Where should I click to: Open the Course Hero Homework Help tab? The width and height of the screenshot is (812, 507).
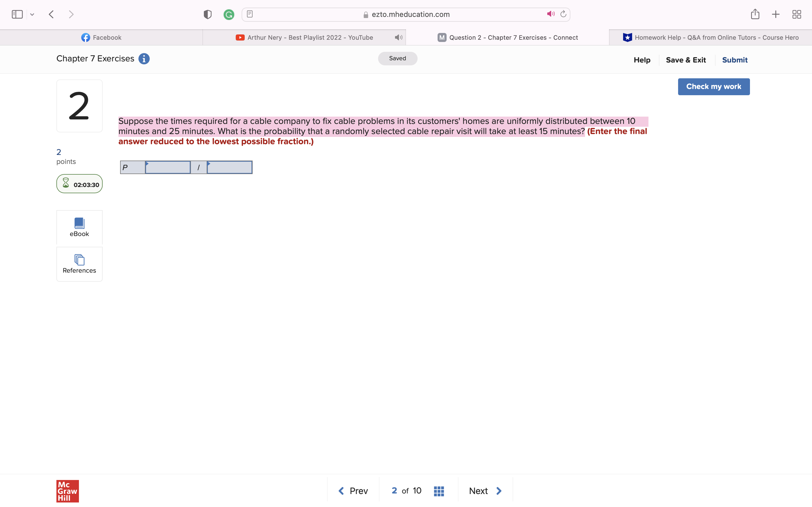[710, 37]
